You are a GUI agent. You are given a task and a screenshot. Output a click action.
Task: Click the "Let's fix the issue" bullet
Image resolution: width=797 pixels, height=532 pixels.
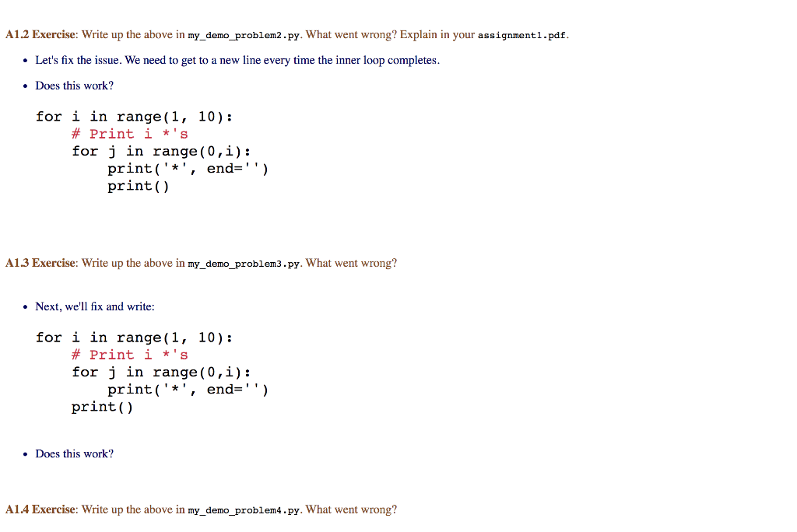tap(237, 60)
